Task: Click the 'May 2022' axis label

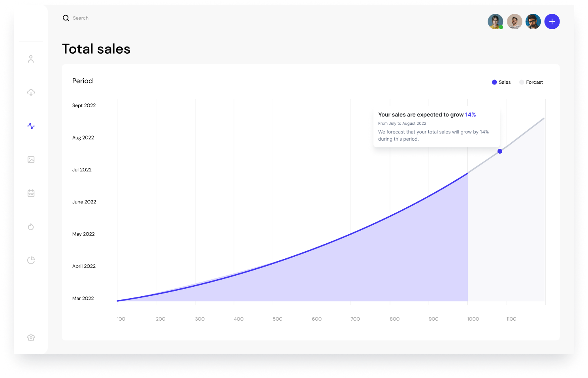Action: (83, 234)
